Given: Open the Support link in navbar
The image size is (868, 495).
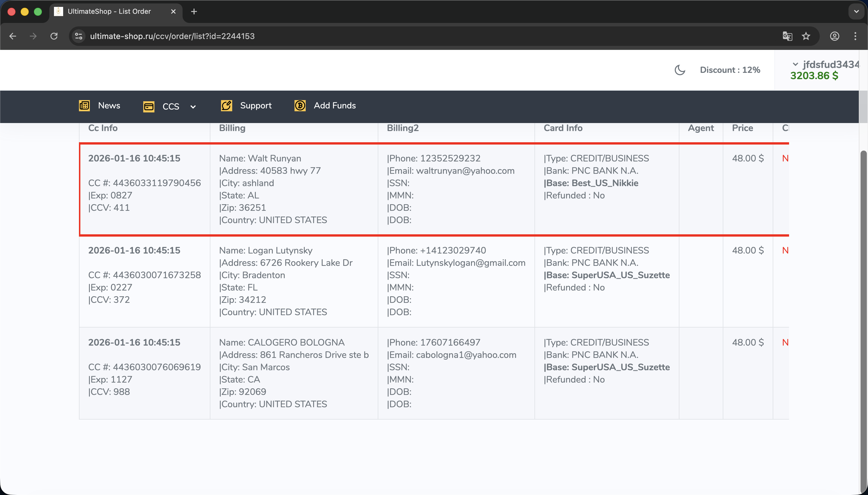Looking at the screenshot, I should [255, 106].
